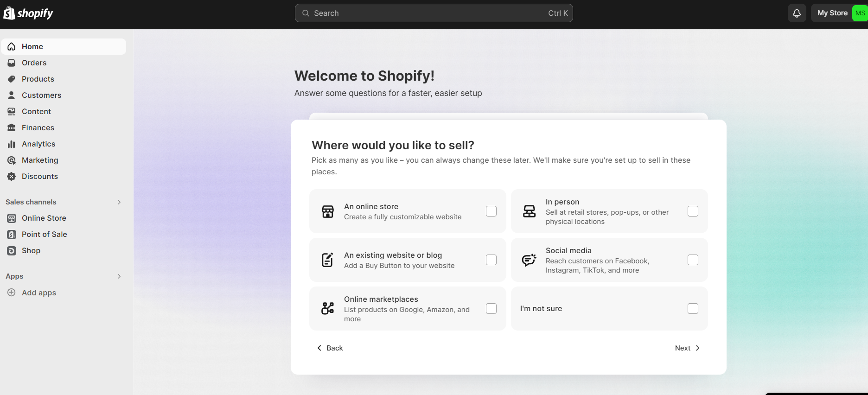Click the existing website edit-note icon
Image resolution: width=868 pixels, height=395 pixels.
(x=328, y=260)
